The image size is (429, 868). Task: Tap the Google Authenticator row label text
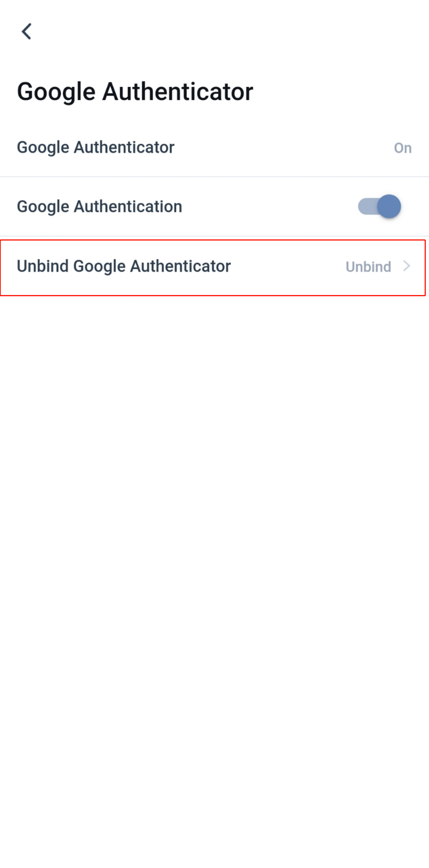pyautogui.click(x=95, y=148)
